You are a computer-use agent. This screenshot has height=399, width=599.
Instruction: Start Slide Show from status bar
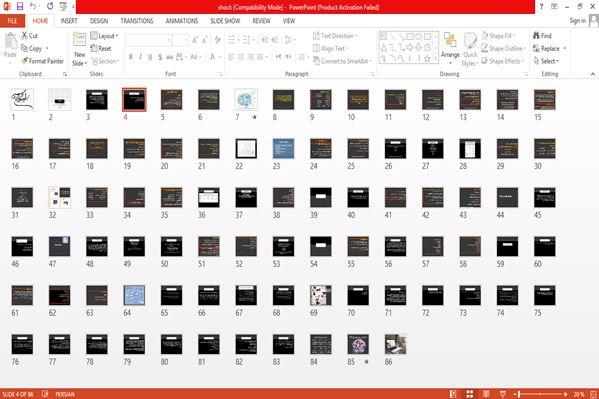[x=503, y=394]
